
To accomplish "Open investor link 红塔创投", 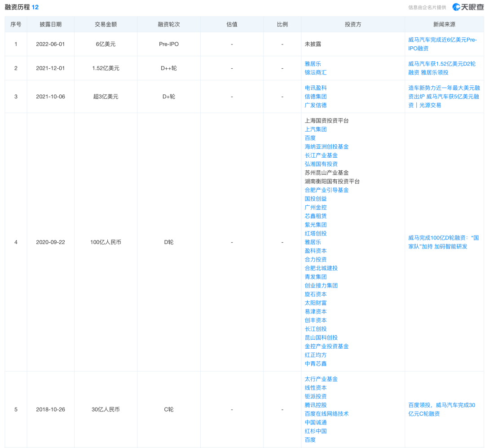I will tap(316, 234).
